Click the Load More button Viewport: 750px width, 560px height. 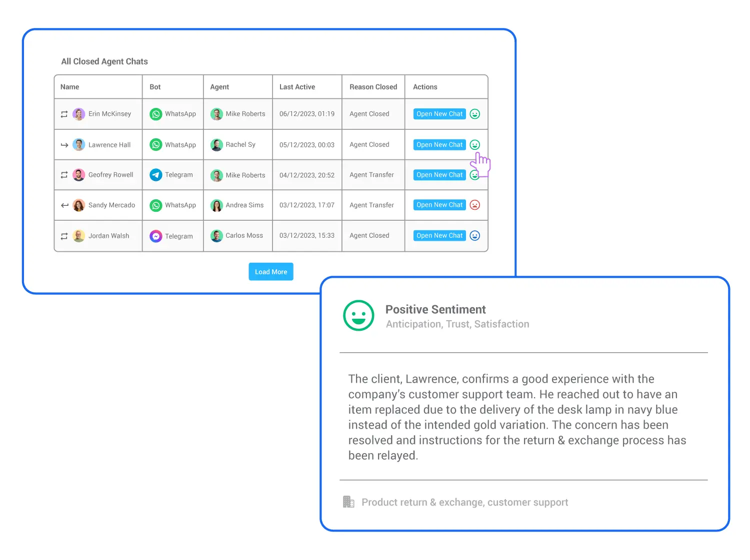[270, 271]
